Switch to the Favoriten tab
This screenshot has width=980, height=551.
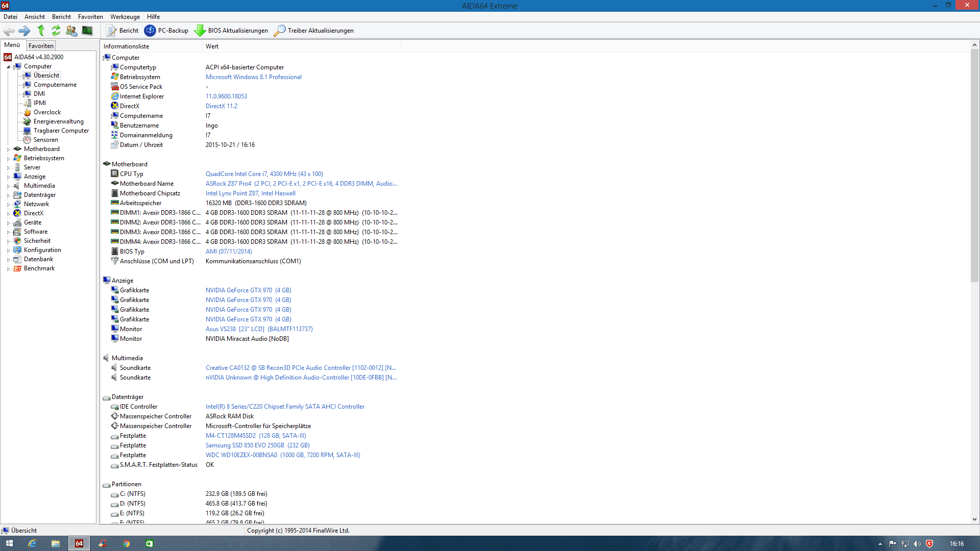pyautogui.click(x=41, y=46)
